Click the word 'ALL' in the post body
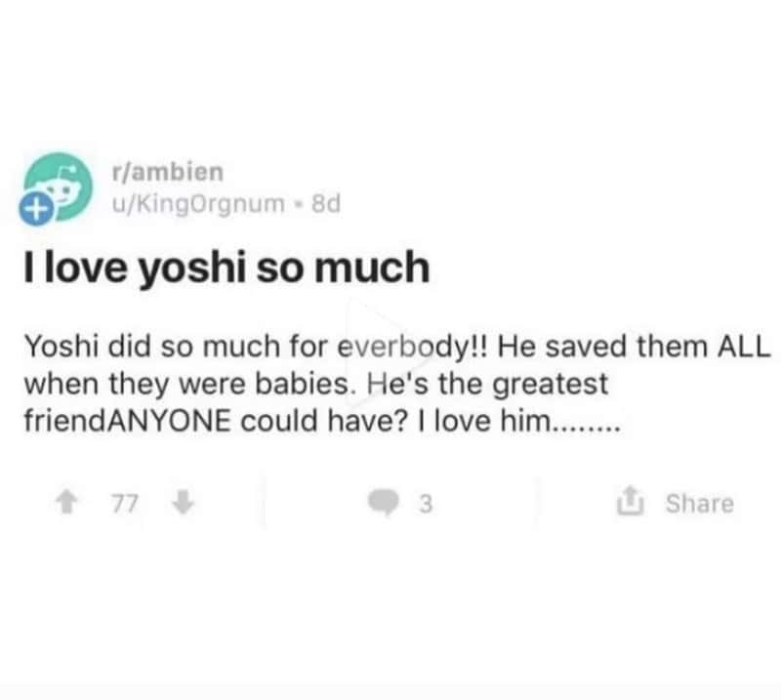The image size is (781, 700). coord(743,348)
